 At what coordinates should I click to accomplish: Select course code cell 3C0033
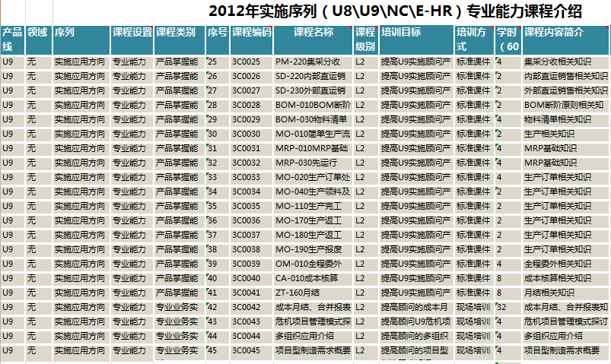251,177
